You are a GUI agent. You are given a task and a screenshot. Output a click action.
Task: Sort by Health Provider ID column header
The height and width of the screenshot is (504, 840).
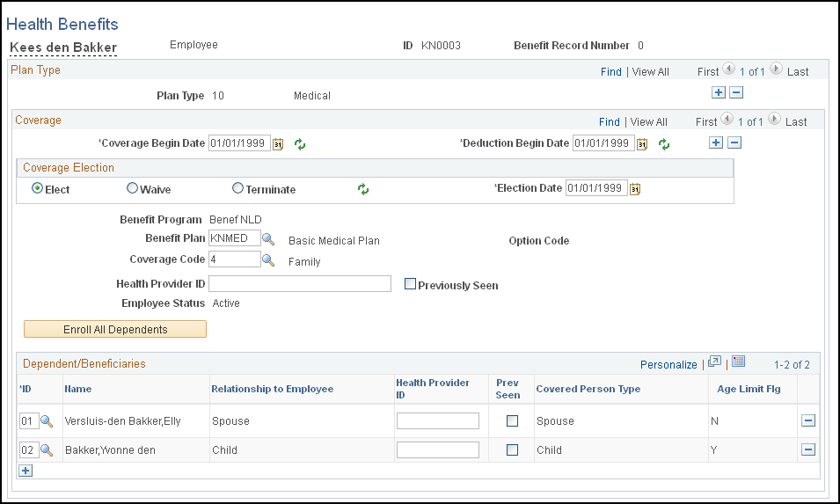click(x=433, y=389)
